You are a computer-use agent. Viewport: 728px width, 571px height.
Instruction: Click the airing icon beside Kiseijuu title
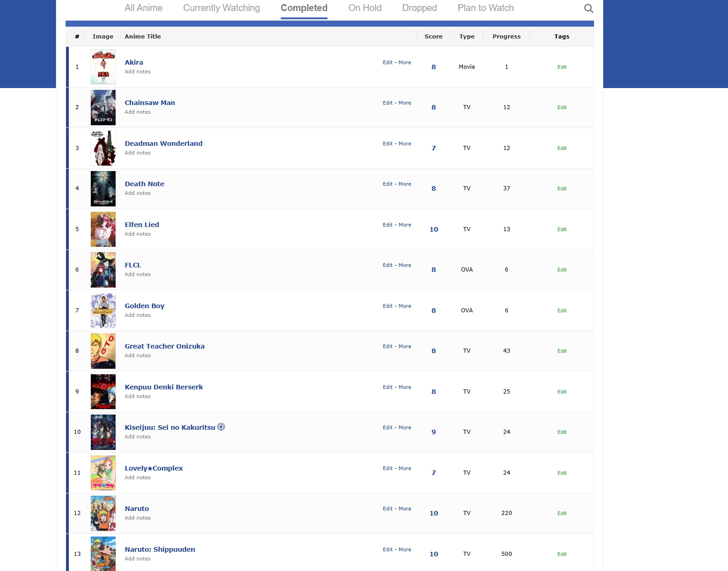tap(221, 427)
